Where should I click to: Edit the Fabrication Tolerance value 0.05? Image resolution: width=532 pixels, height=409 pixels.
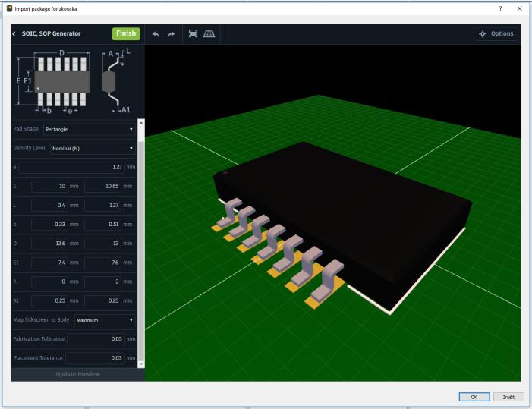point(96,338)
